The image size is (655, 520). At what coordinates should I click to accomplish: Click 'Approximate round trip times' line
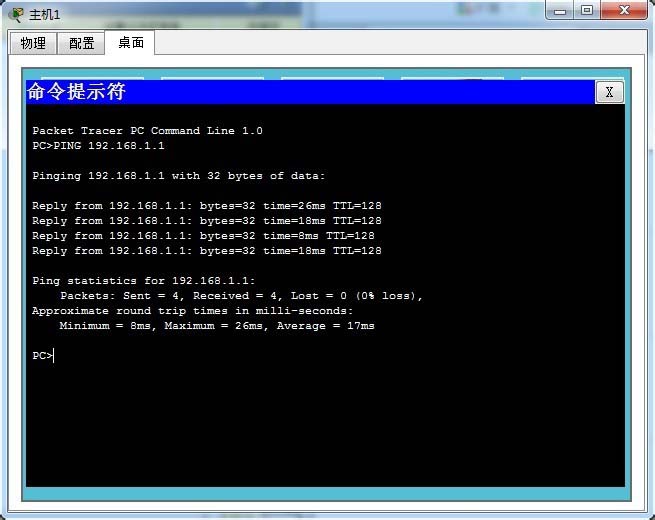(193, 311)
